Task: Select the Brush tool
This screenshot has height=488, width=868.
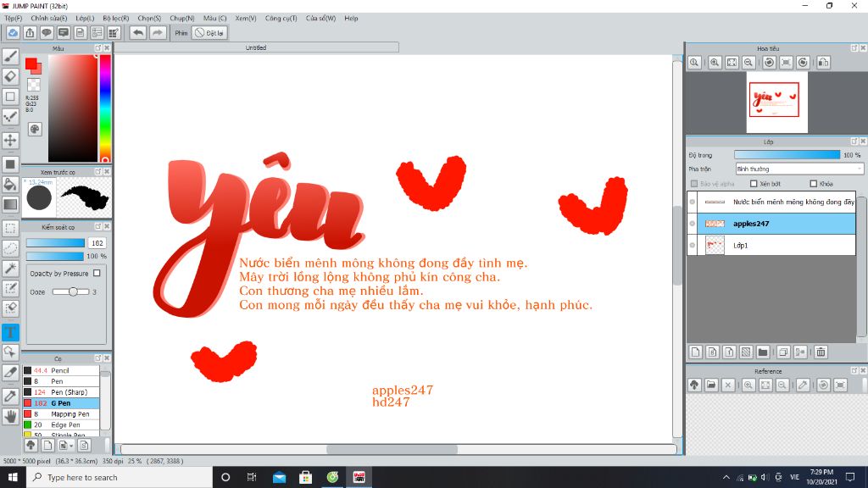Action: coord(10,57)
